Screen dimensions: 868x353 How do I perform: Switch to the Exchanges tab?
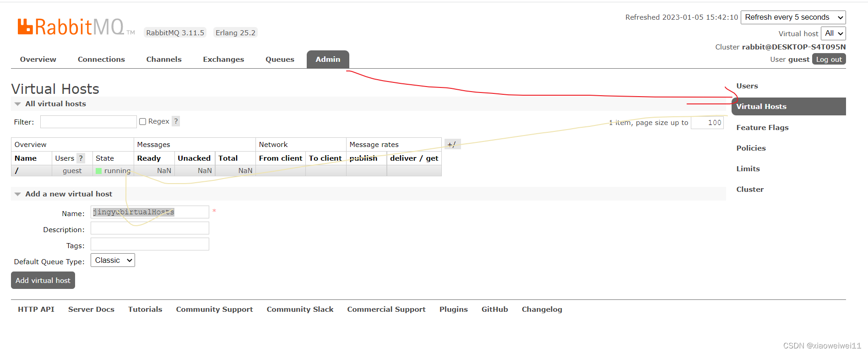click(x=223, y=60)
